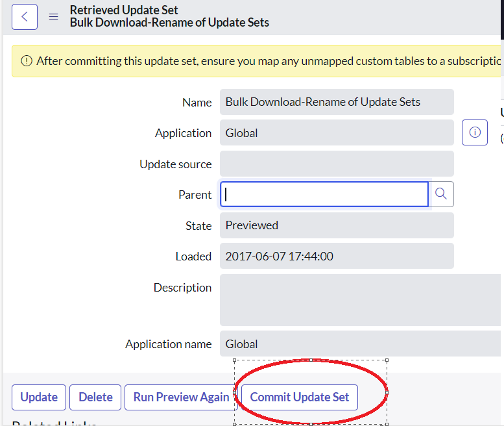Click inside the Description text area
Image resolution: width=504 pixels, height=426 pixels.
(360, 299)
